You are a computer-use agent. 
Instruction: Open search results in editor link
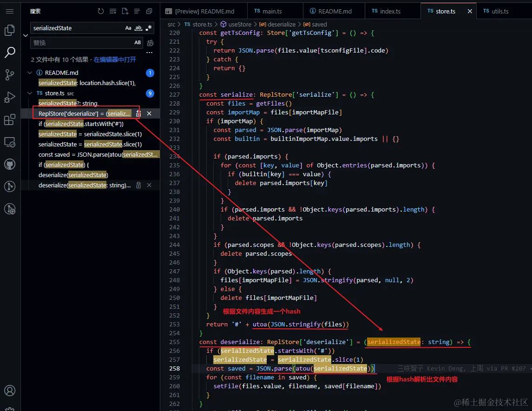[x=115, y=60]
